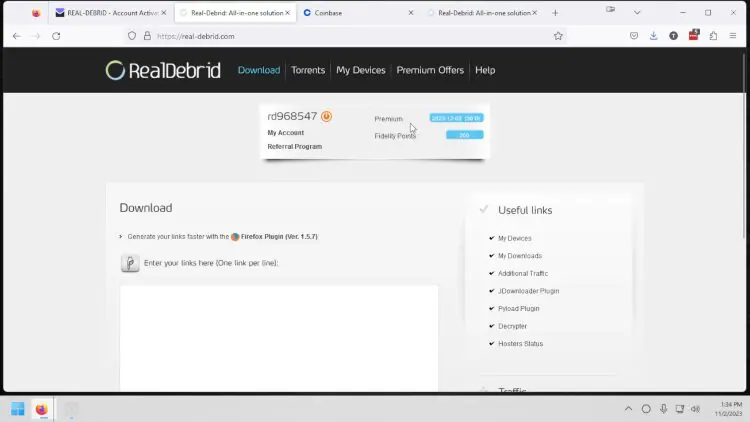This screenshot has width=750, height=422.
Task: Open the My Devices navigation item
Action: 361,70
